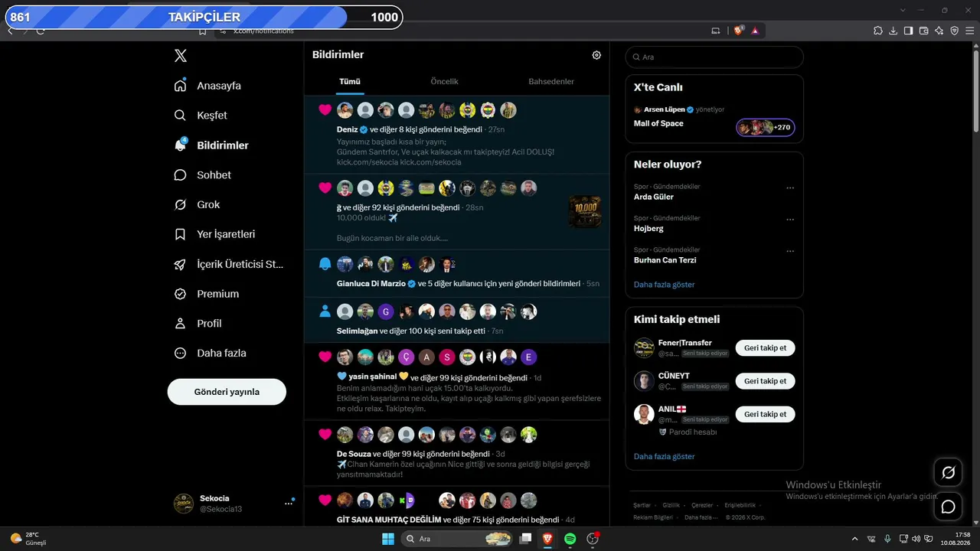Image resolution: width=980 pixels, height=551 pixels.
Task: Click the +270 listeners badge
Action: coord(766,128)
